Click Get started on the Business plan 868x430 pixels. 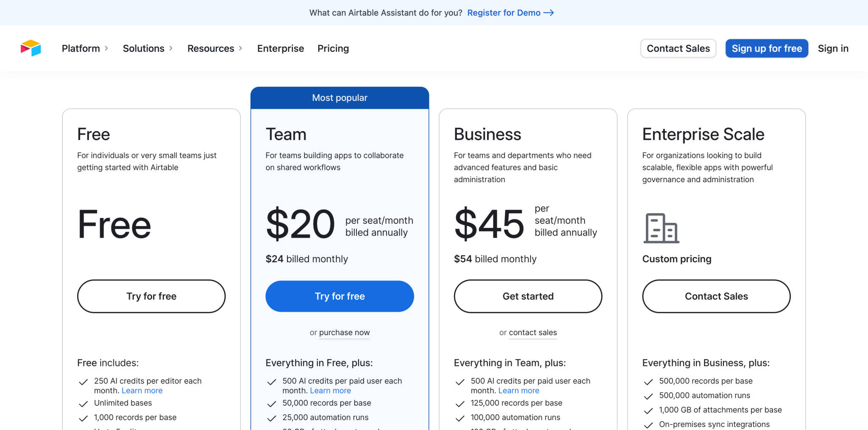pos(528,296)
